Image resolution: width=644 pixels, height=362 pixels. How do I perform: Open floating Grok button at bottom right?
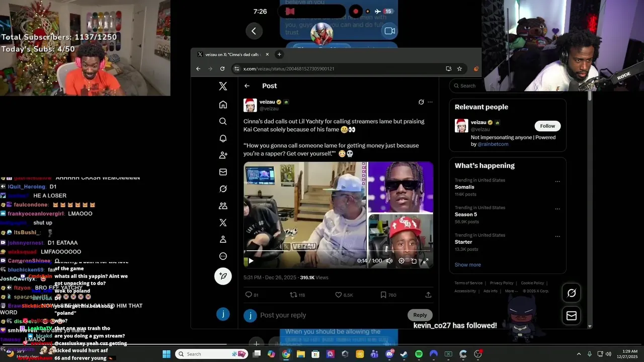572,293
